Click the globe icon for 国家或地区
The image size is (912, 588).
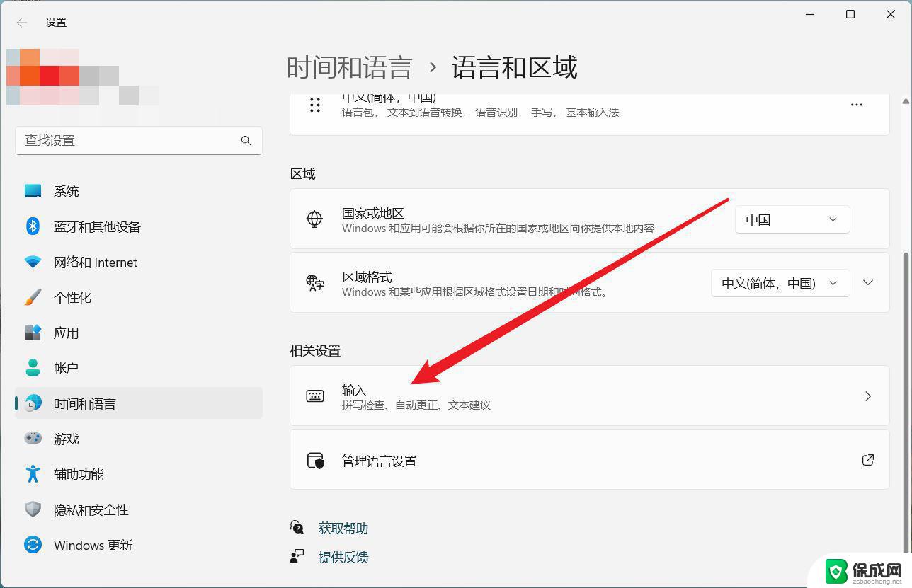tap(314, 219)
